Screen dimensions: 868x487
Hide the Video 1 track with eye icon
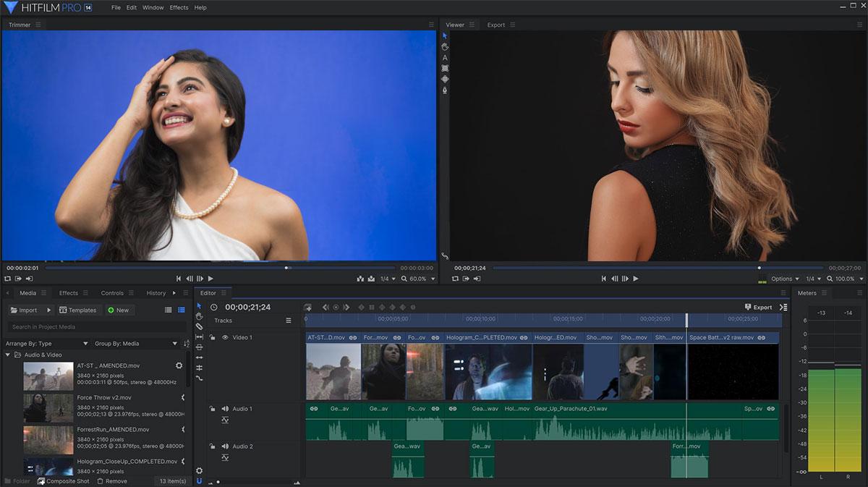click(x=225, y=337)
